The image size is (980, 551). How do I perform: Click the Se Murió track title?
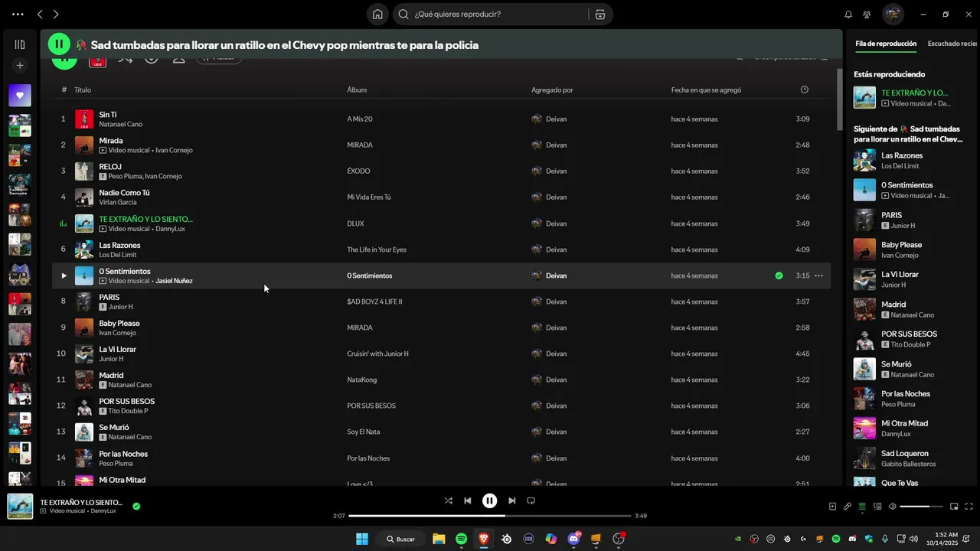coord(114,427)
